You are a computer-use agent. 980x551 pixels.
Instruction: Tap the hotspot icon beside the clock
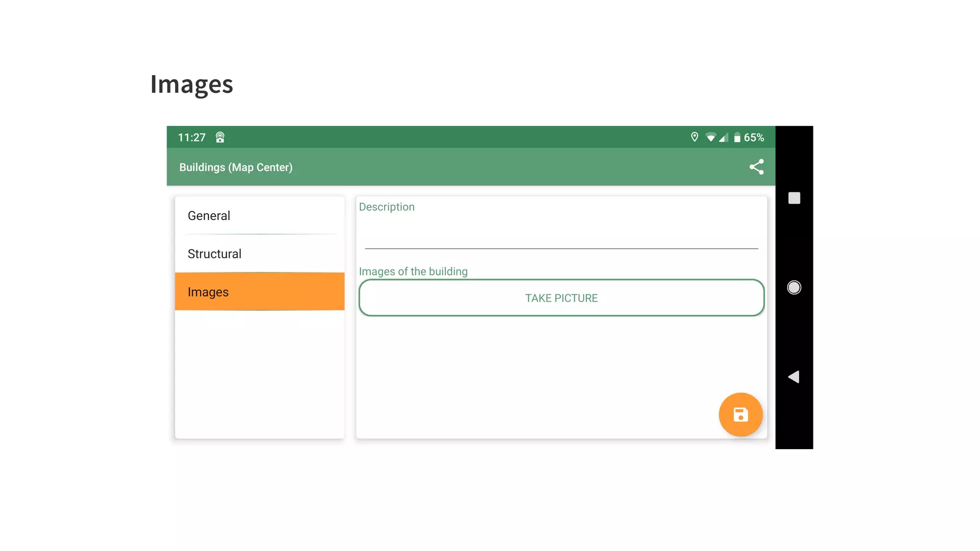pos(220,138)
